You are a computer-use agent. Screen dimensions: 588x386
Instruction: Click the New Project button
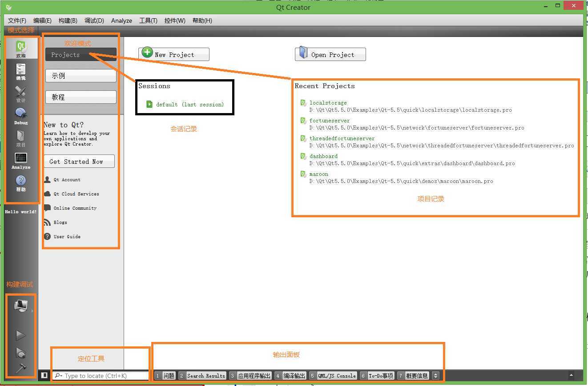point(174,54)
